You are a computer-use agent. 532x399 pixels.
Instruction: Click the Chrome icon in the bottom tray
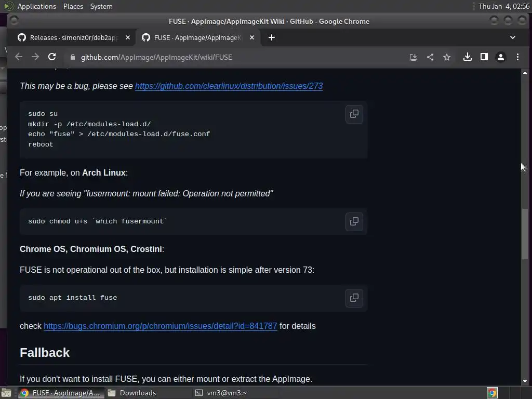tap(492, 393)
